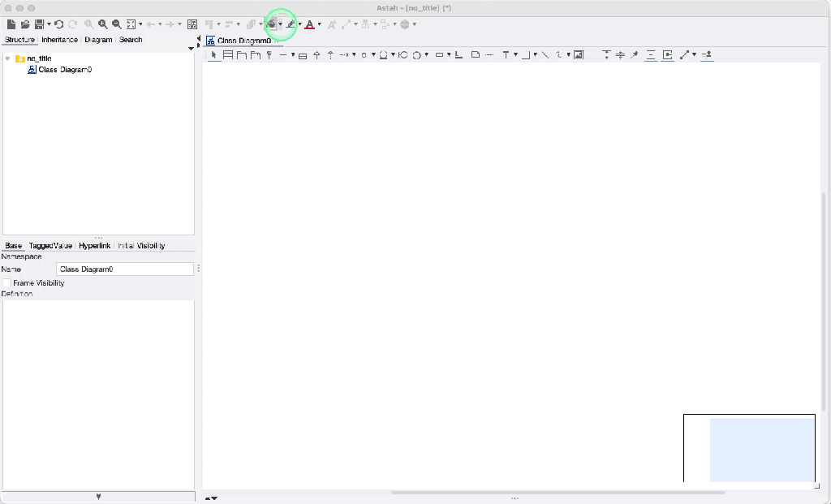
Task: Pick the Note tool in the diagram palette
Action: point(476,54)
